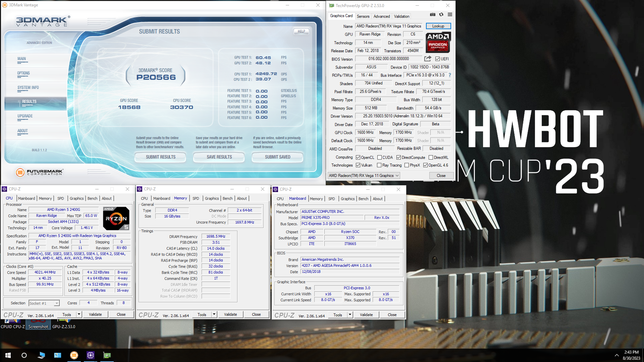The image size is (644, 362).
Task: Open the Bench tab in CPU-Z Memory window
Action: click(x=227, y=198)
